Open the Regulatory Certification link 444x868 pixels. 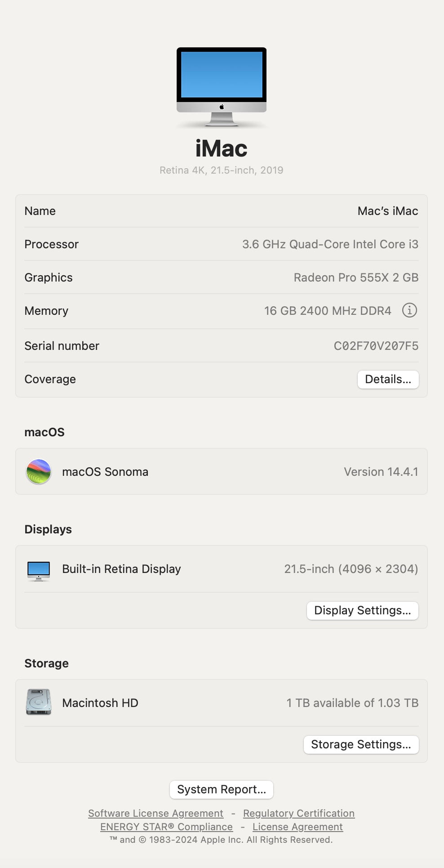299,813
